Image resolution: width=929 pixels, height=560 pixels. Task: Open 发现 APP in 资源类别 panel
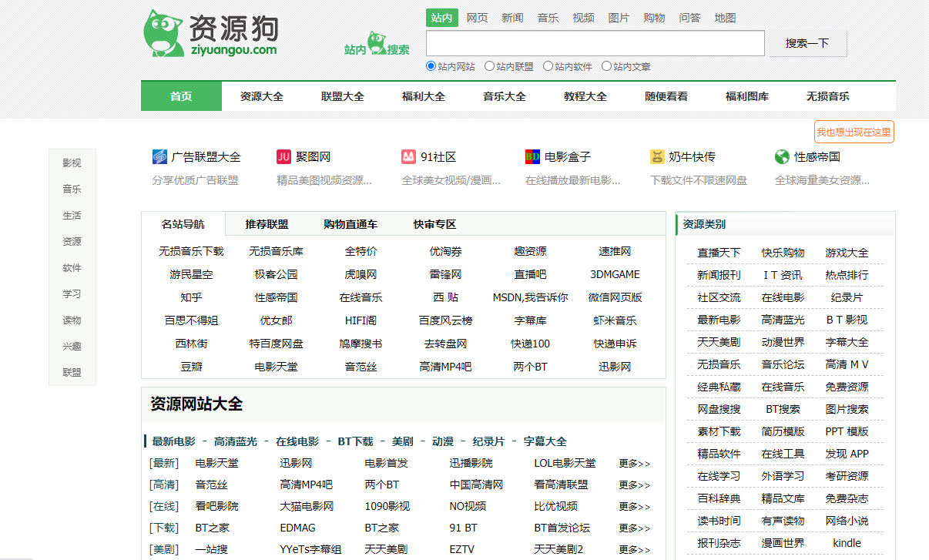coord(847,454)
